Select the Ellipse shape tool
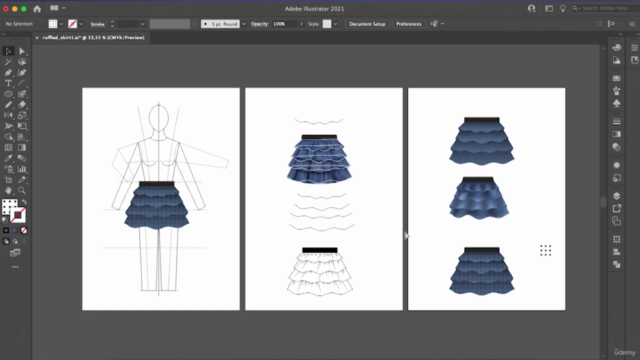This screenshot has width=640, height=360. pyautogui.click(x=8, y=94)
